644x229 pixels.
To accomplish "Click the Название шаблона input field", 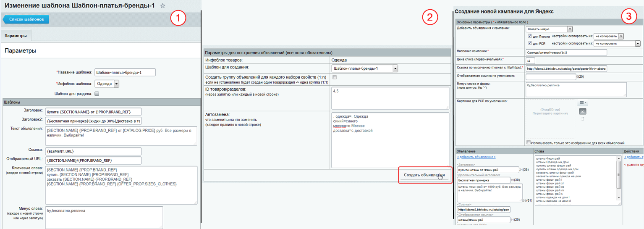I will coord(125,72).
